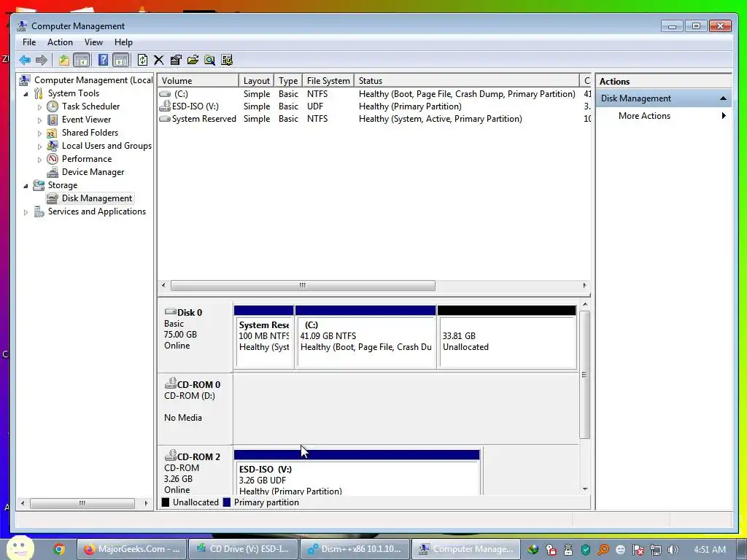
Task: Select Shared Folders in the tree
Action: pos(90,133)
